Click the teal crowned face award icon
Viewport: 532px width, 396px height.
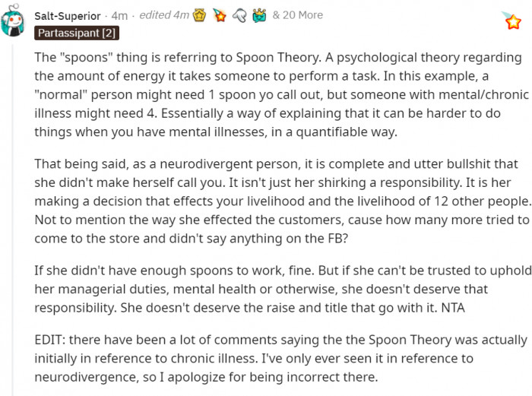(258, 15)
